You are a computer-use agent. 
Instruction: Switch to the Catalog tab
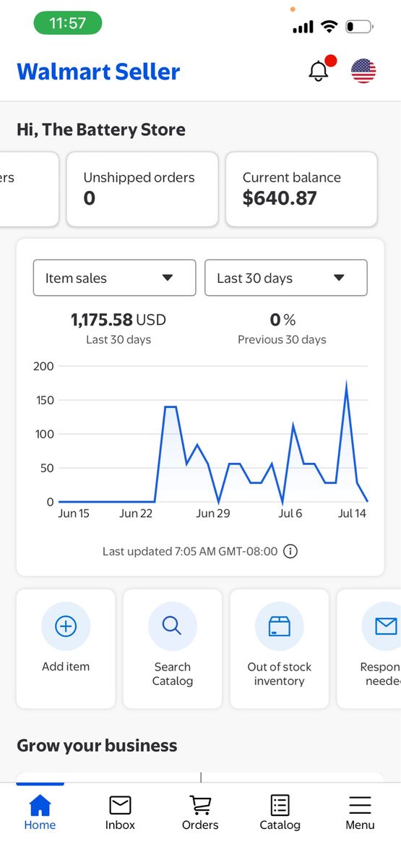coord(280,813)
